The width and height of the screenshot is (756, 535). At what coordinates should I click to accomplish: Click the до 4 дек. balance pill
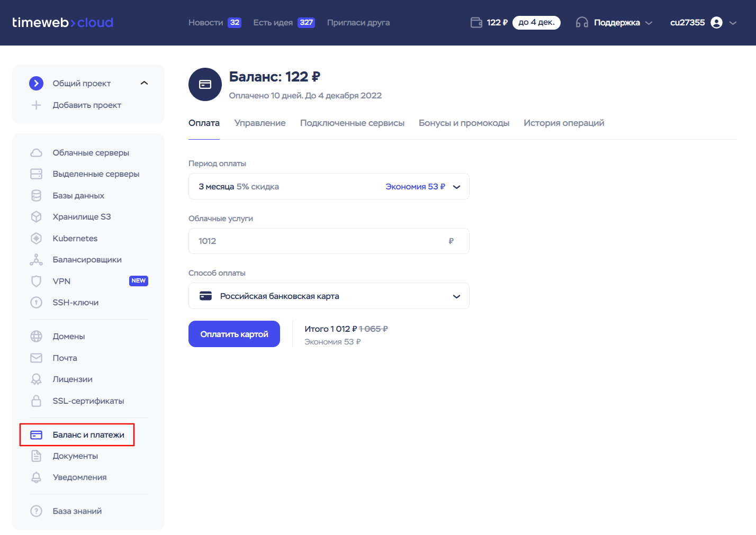click(536, 22)
